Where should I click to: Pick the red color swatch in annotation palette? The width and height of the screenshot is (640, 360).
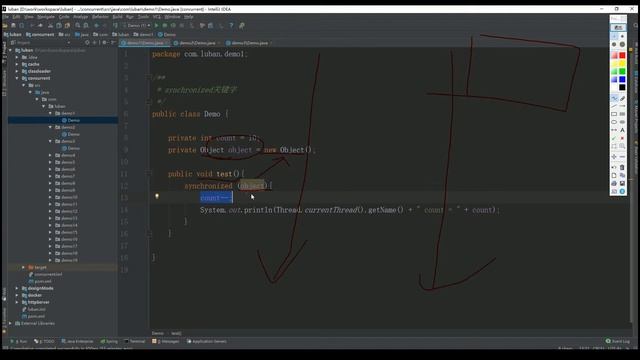[622, 56]
